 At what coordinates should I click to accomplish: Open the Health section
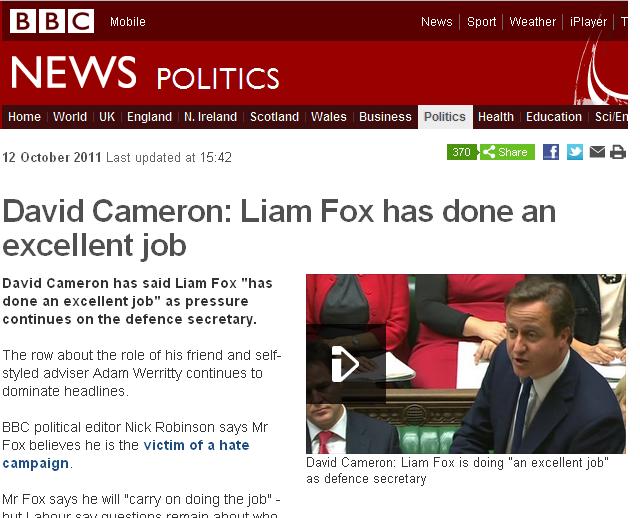(x=496, y=117)
